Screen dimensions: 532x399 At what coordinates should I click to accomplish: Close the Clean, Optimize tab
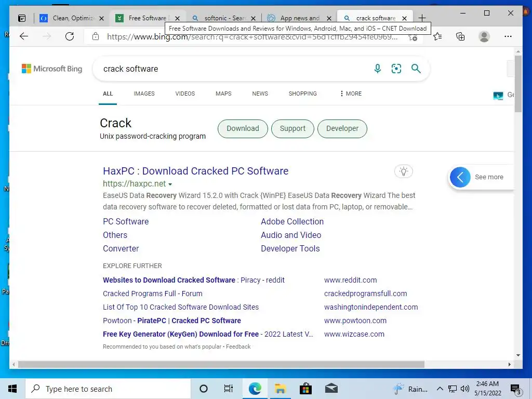coord(101,18)
